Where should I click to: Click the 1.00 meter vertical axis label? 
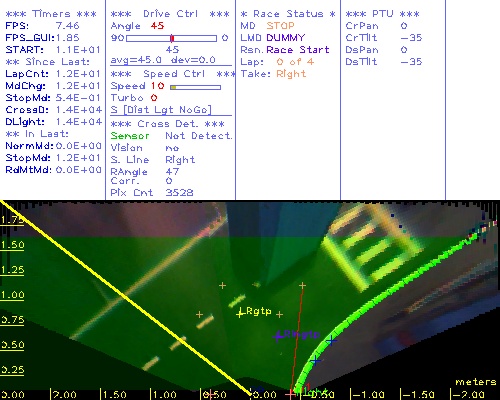[12, 295]
